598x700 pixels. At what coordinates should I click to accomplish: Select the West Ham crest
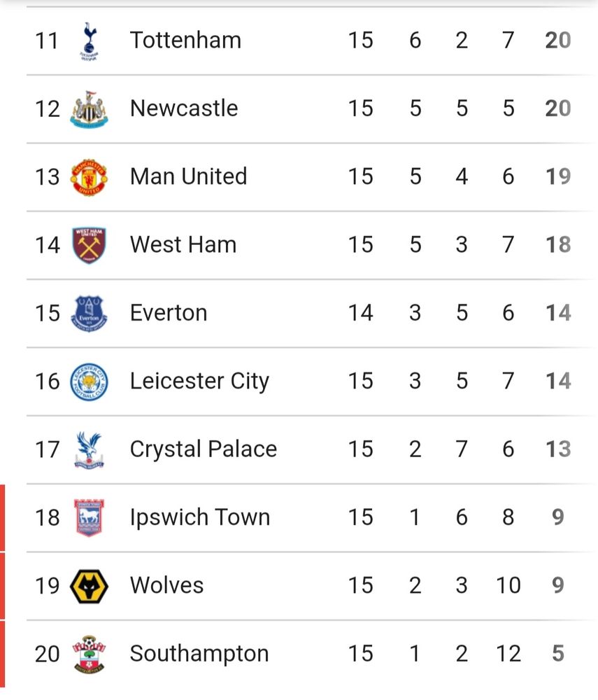coord(89,245)
